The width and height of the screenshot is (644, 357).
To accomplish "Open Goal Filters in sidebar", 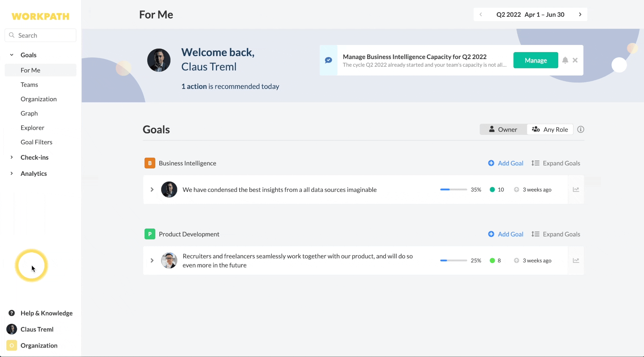I will pyautogui.click(x=37, y=142).
